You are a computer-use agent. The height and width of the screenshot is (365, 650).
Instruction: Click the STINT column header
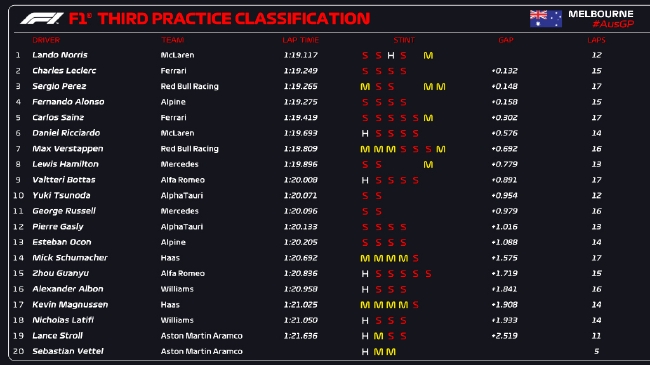404,40
